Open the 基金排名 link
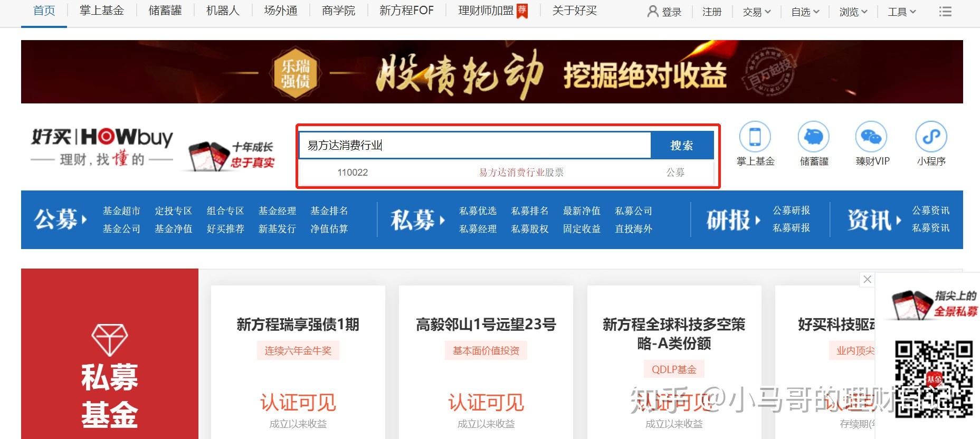 coord(329,211)
